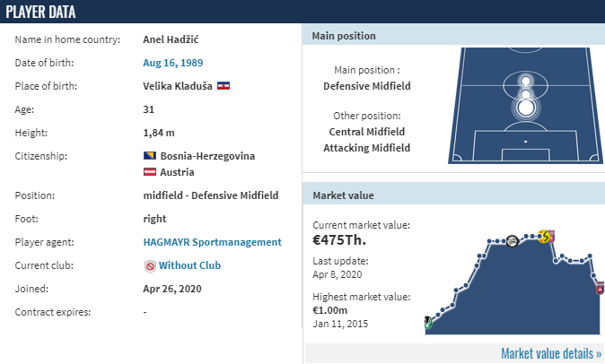Select the middle central midfield marker on pitch
Image resolution: width=605 pixels, height=364 pixels.
pyautogui.click(x=525, y=94)
